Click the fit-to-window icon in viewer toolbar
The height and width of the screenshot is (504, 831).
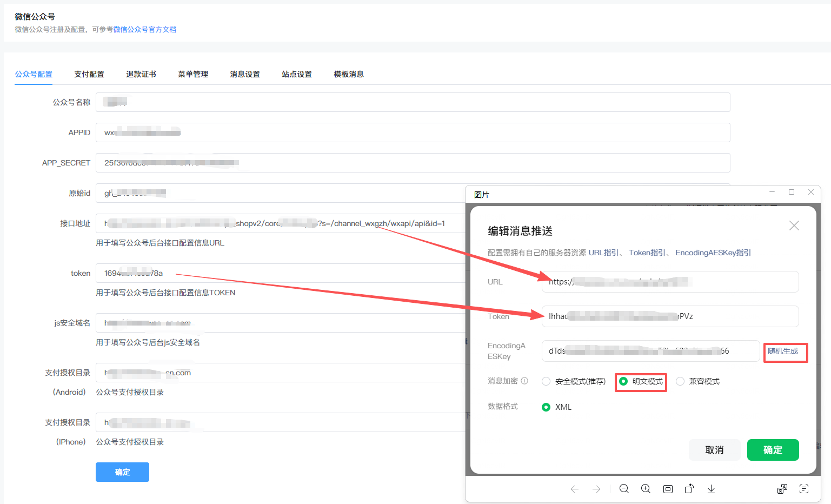(668, 489)
